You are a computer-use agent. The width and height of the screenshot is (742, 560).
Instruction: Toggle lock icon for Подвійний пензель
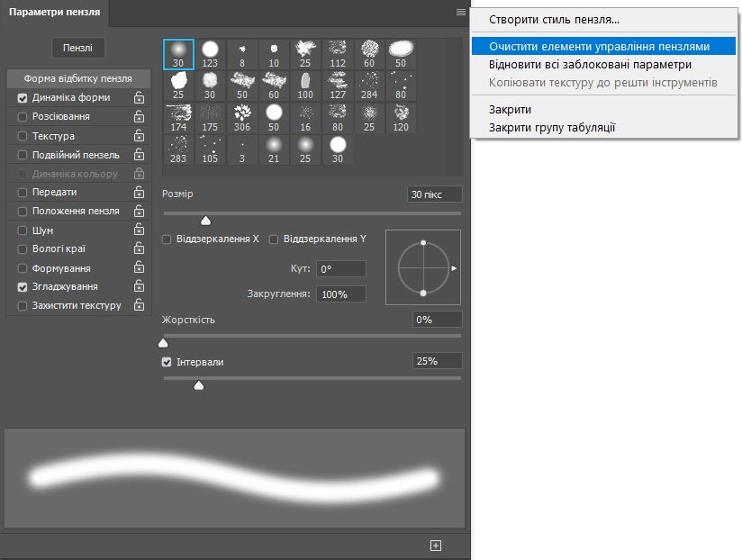click(139, 155)
